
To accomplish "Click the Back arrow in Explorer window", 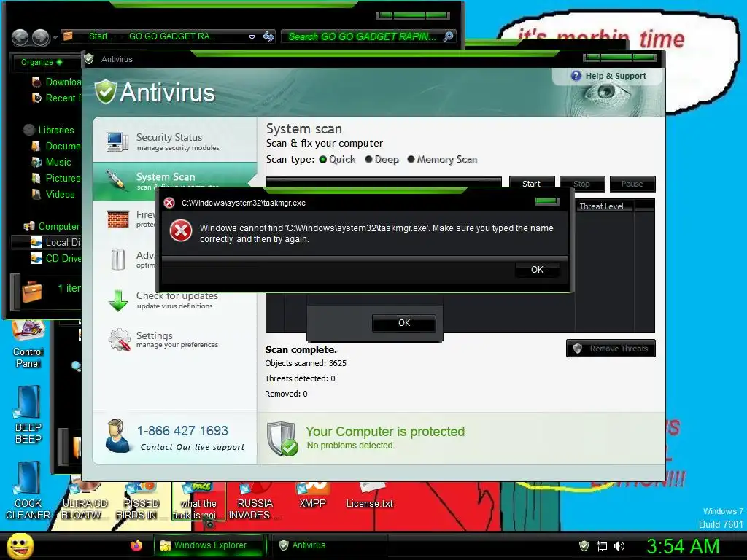I will click(x=20, y=37).
